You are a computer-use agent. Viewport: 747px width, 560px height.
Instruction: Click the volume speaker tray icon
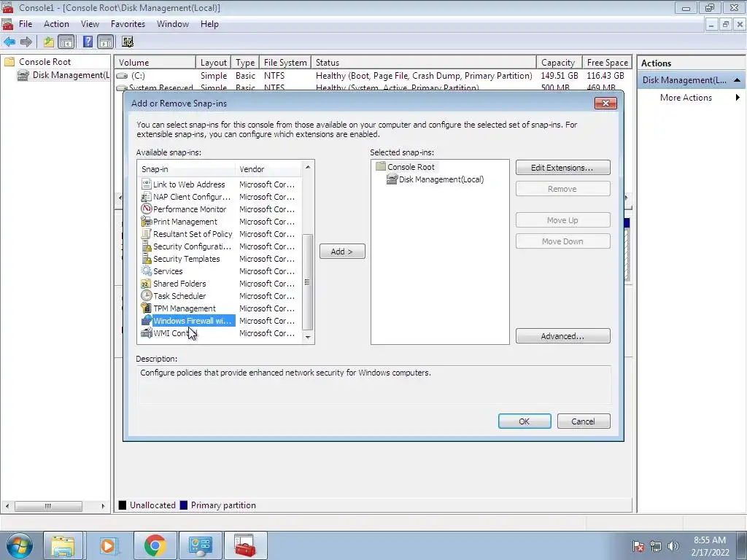(673, 546)
